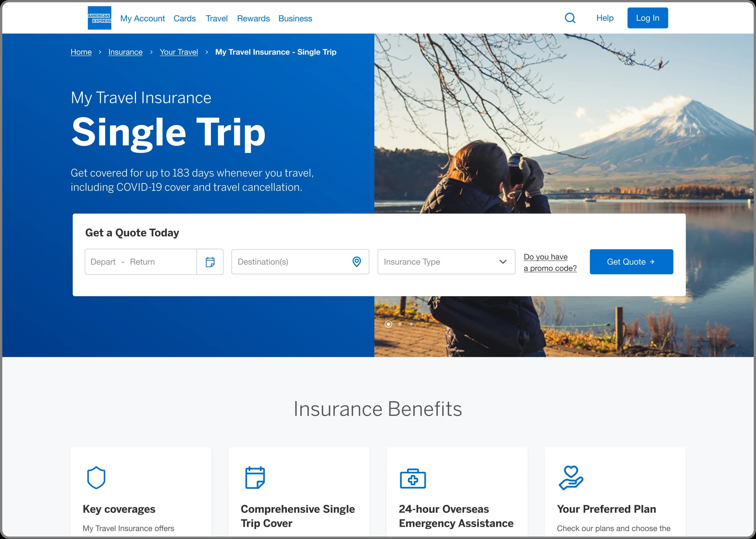Click the Log In button
This screenshot has width=756, height=539.
(647, 18)
